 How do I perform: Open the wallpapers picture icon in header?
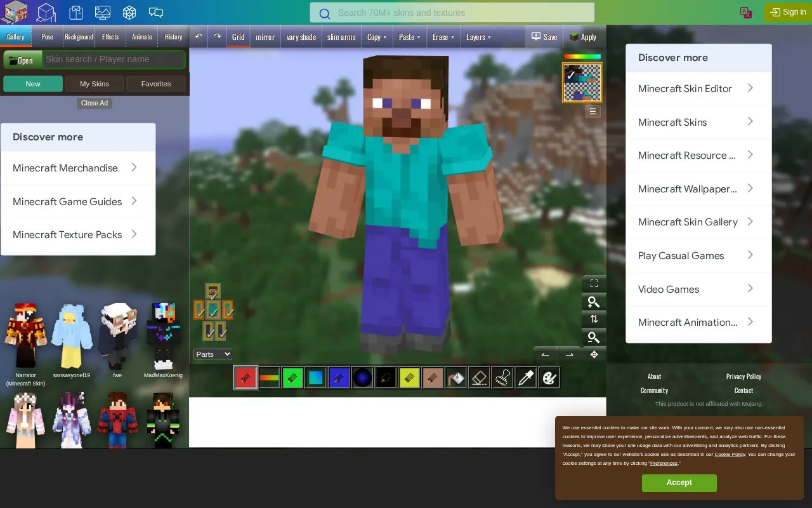(x=103, y=12)
